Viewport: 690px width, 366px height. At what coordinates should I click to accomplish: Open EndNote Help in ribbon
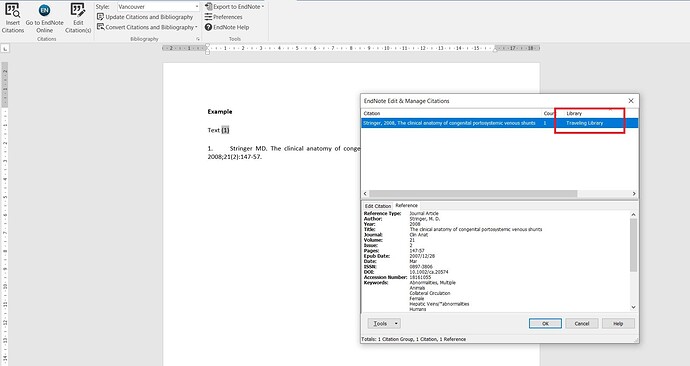coord(227,27)
